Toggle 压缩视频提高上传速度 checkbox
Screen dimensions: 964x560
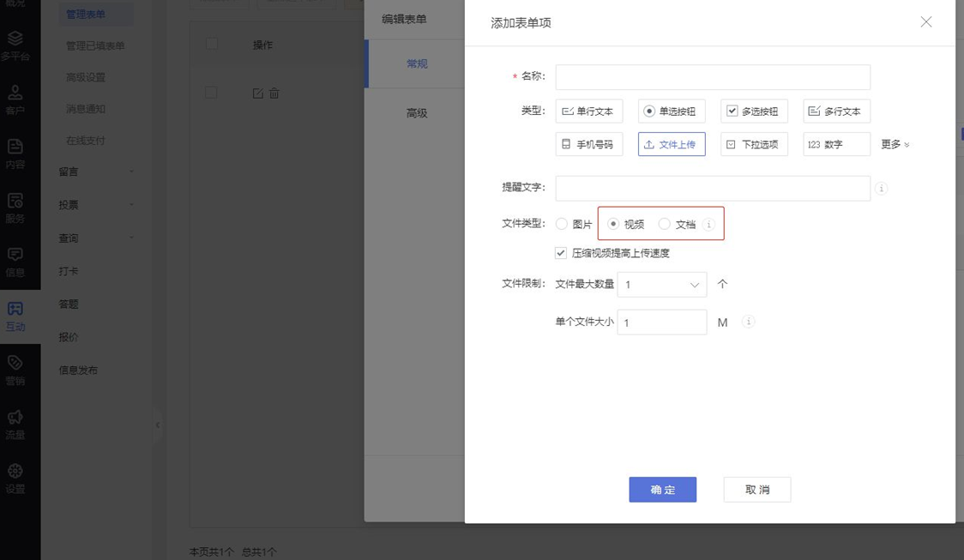coord(561,253)
